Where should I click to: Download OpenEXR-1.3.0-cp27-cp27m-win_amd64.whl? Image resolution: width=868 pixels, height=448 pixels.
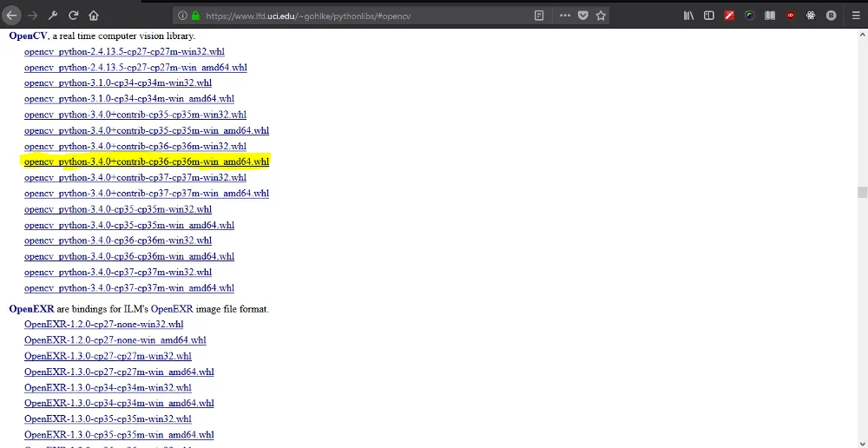(x=119, y=372)
